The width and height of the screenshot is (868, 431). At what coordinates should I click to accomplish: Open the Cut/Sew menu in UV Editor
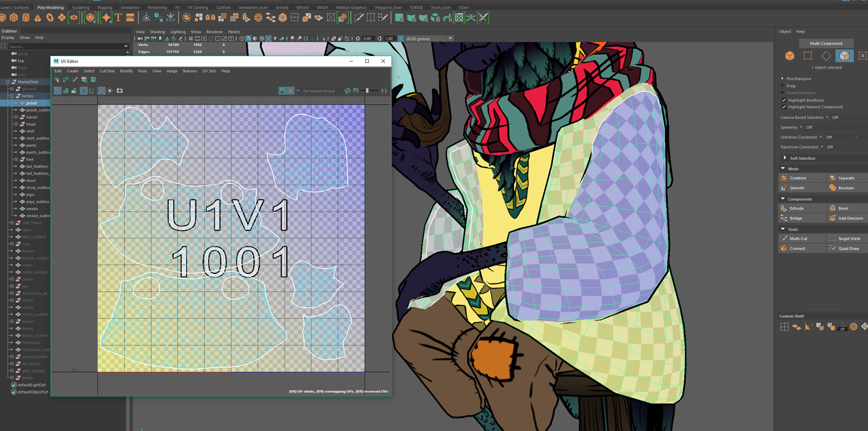pyautogui.click(x=107, y=71)
